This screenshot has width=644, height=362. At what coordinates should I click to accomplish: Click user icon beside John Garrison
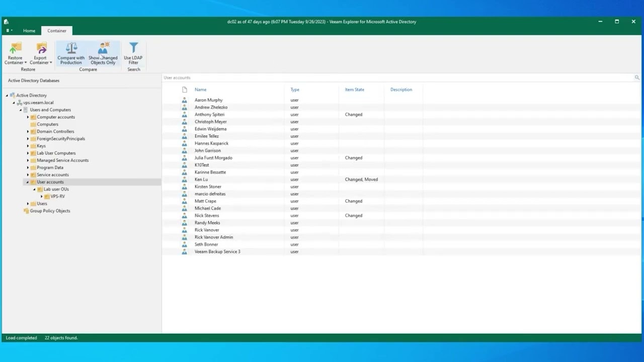pos(184,150)
